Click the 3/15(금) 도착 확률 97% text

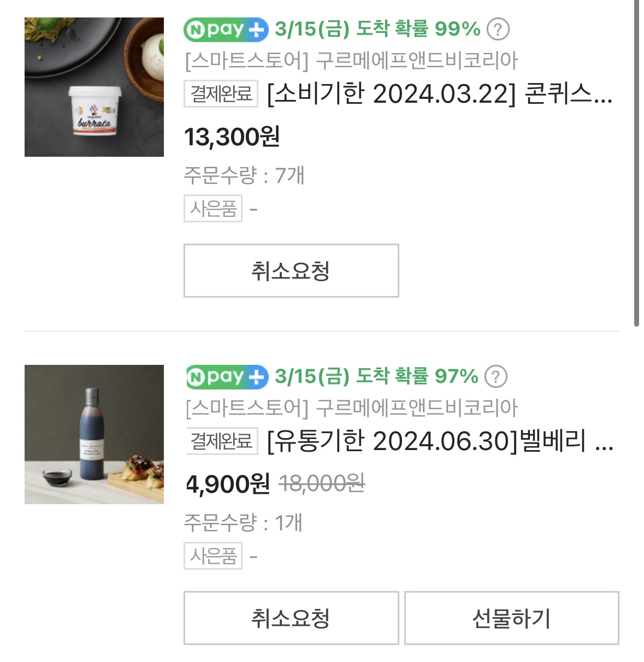376,376
